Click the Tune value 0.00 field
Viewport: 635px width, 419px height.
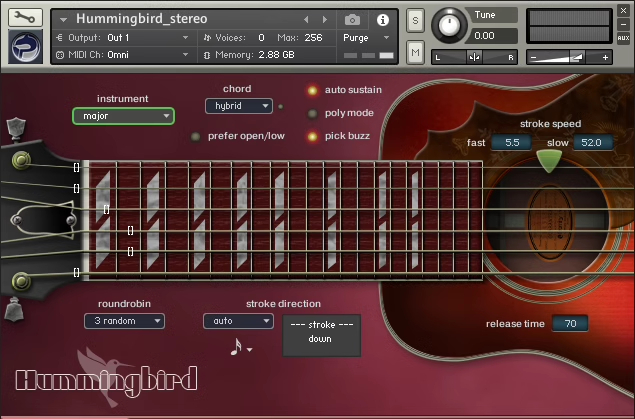491,36
